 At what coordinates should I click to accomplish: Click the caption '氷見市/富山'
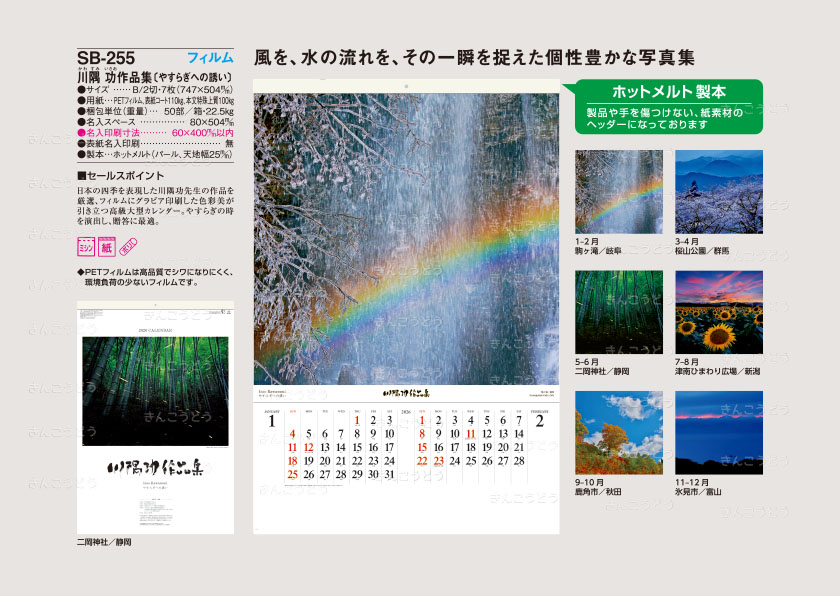tap(698, 492)
